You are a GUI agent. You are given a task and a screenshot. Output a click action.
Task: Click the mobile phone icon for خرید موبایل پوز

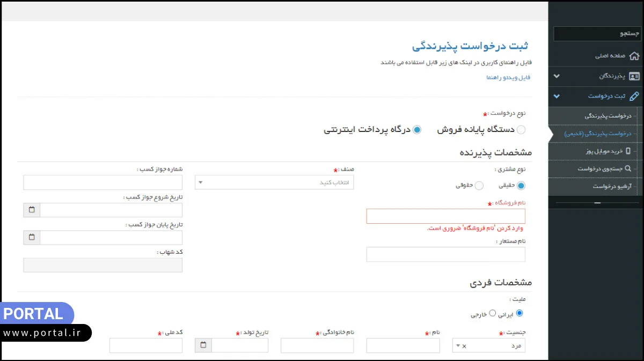628,152
